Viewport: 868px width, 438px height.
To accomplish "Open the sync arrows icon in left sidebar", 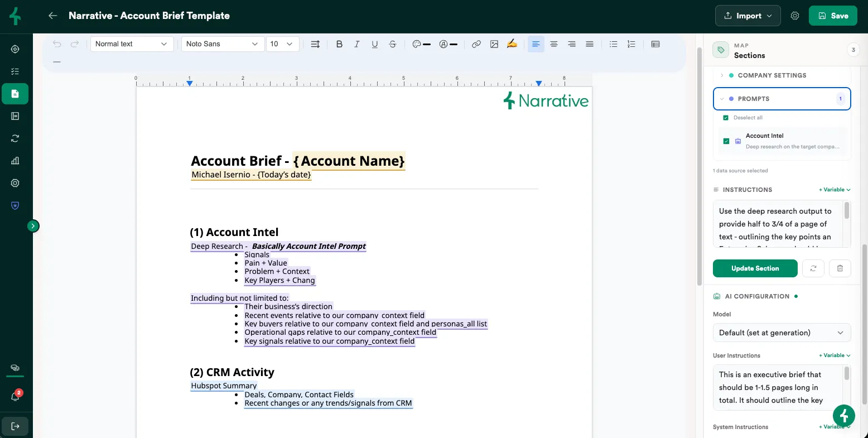I will (x=15, y=138).
